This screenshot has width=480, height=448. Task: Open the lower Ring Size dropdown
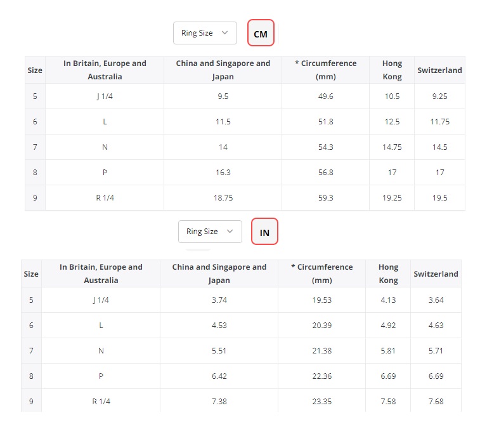coord(209,232)
